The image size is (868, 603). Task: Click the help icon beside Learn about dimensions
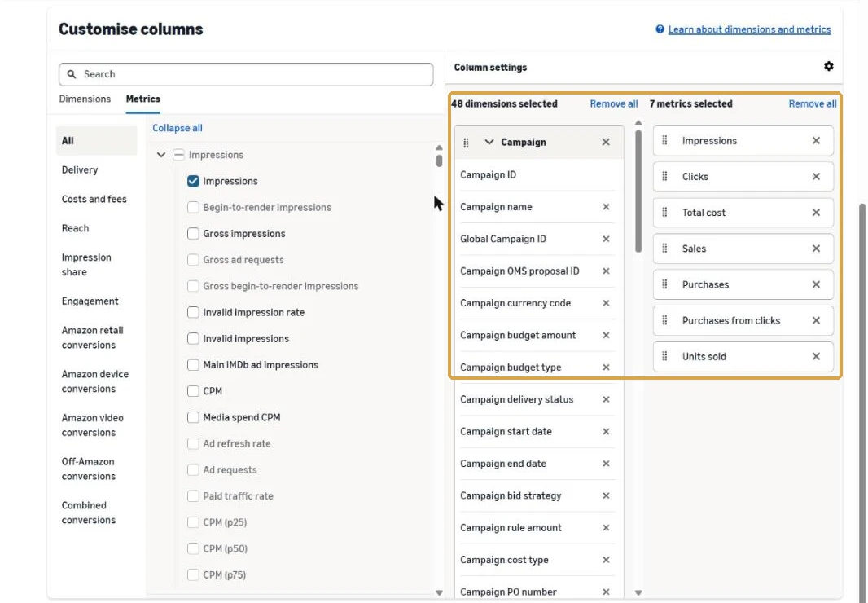tap(660, 29)
